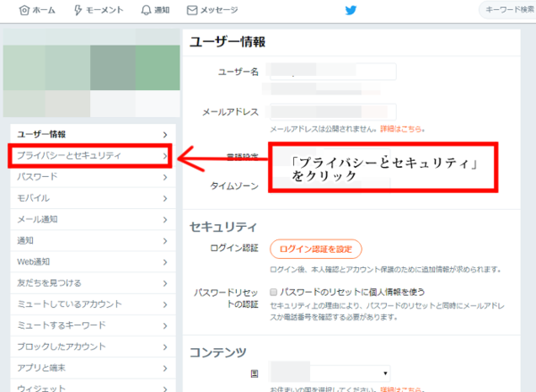Click the Notifications (通知) bell icon
536x392 pixels.
146,10
